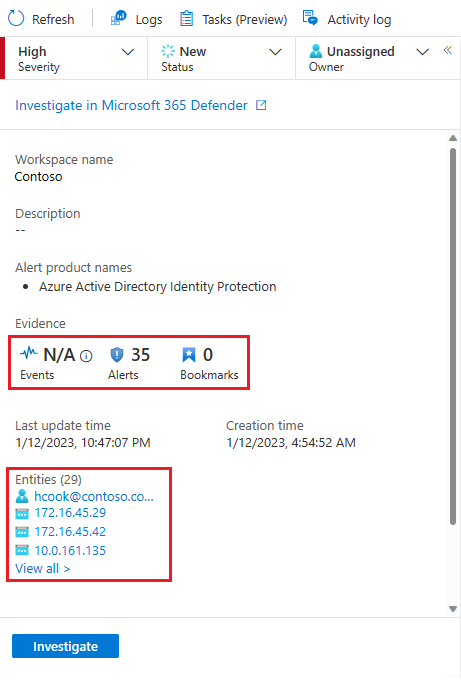Viewport: 461px width, 681px height.
Task: Click the Activity log chat icon
Action: pos(310,18)
